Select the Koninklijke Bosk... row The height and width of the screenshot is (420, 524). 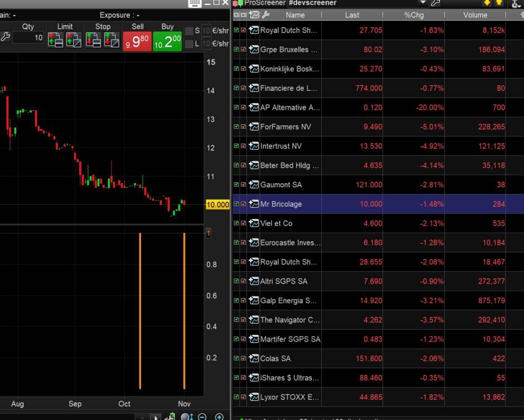point(379,69)
